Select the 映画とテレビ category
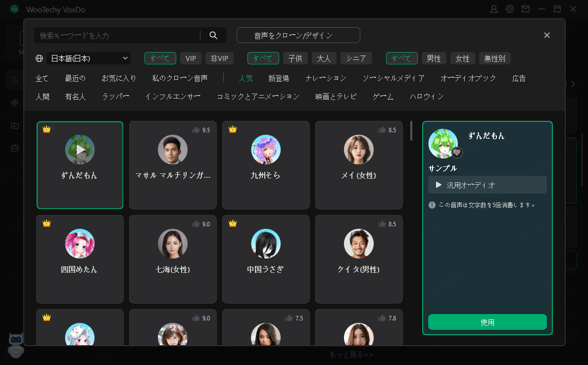 [x=336, y=97]
